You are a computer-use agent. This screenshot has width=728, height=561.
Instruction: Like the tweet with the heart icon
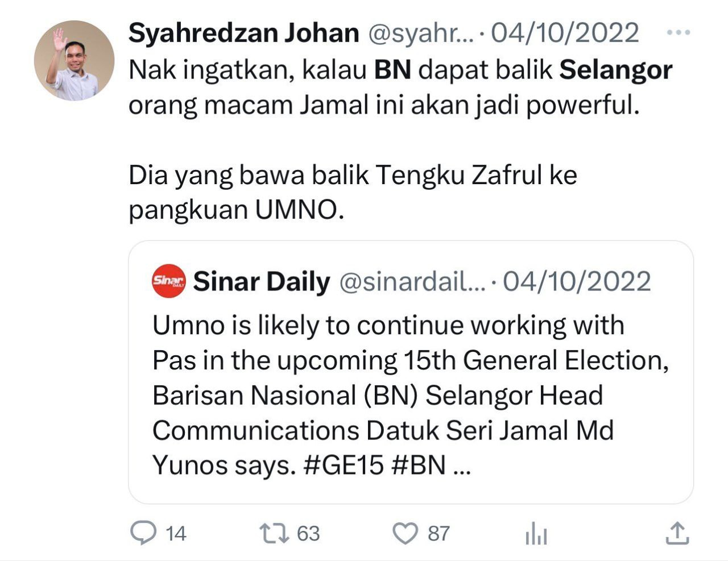pyautogui.click(x=406, y=533)
